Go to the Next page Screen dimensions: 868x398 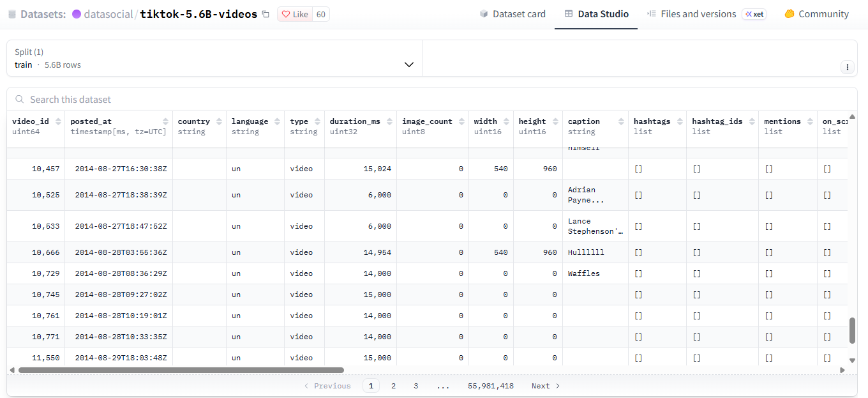pyautogui.click(x=546, y=386)
